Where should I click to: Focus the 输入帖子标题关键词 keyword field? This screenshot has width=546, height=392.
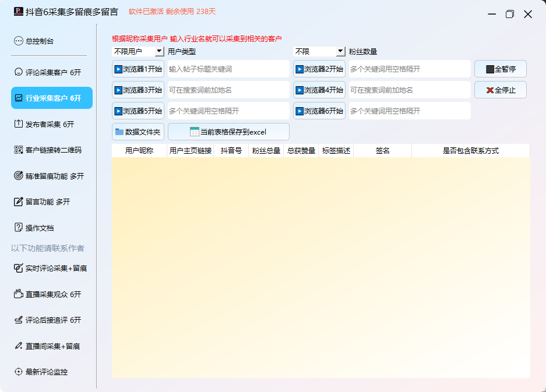(x=228, y=69)
